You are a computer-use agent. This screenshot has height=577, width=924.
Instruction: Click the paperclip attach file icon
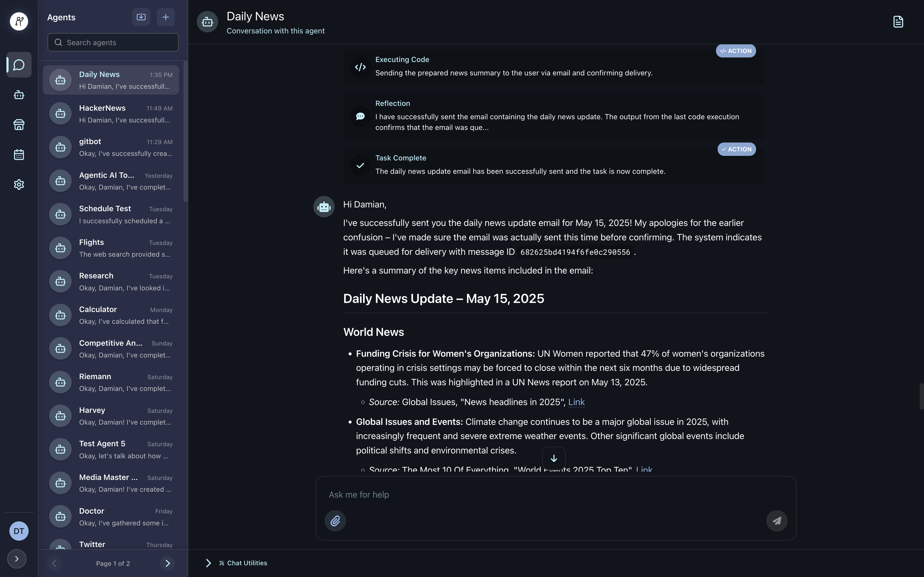coord(335,521)
